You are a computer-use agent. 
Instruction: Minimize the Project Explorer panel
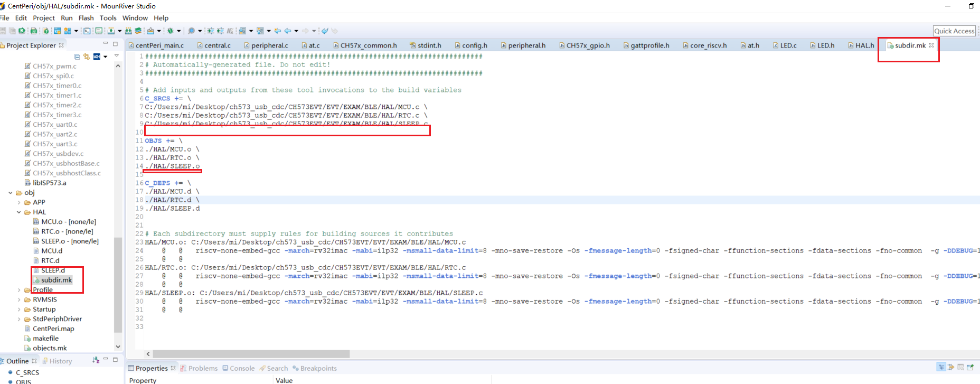click(x=106, y=44)
